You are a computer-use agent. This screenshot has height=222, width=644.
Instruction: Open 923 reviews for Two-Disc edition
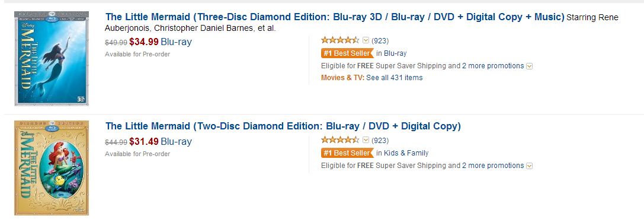tap(380, 141)
